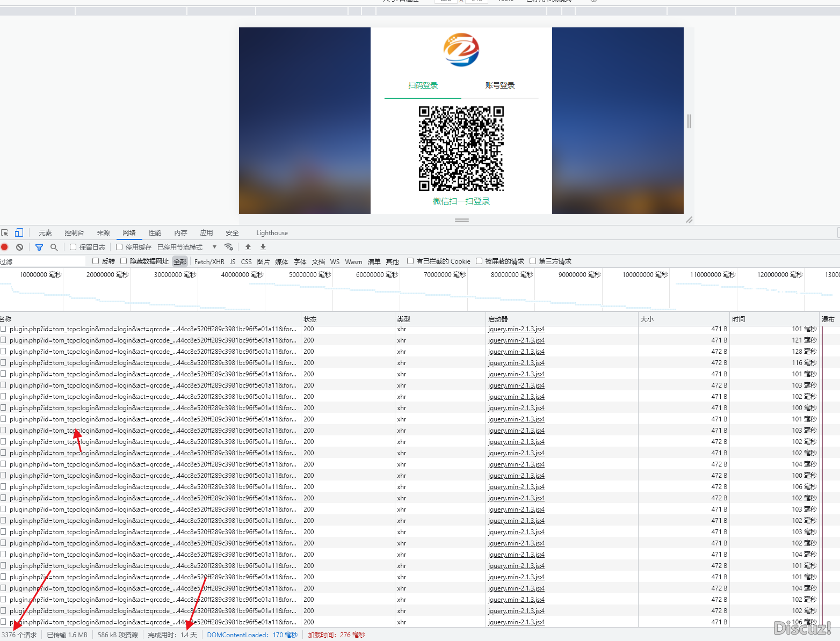This screenshot has height=641, width=840.
Task: Clear the network log with the clear icon
Action: click(x=19, y=247)
